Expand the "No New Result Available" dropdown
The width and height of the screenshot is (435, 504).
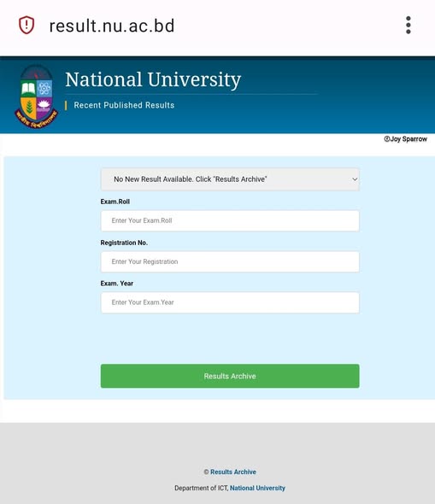coord(230,179)
